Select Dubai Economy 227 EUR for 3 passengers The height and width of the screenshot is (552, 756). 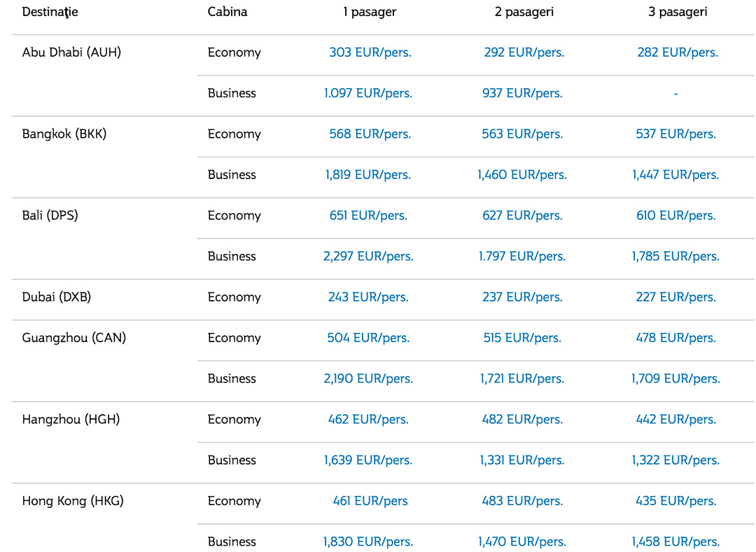[x=675, y=297]
